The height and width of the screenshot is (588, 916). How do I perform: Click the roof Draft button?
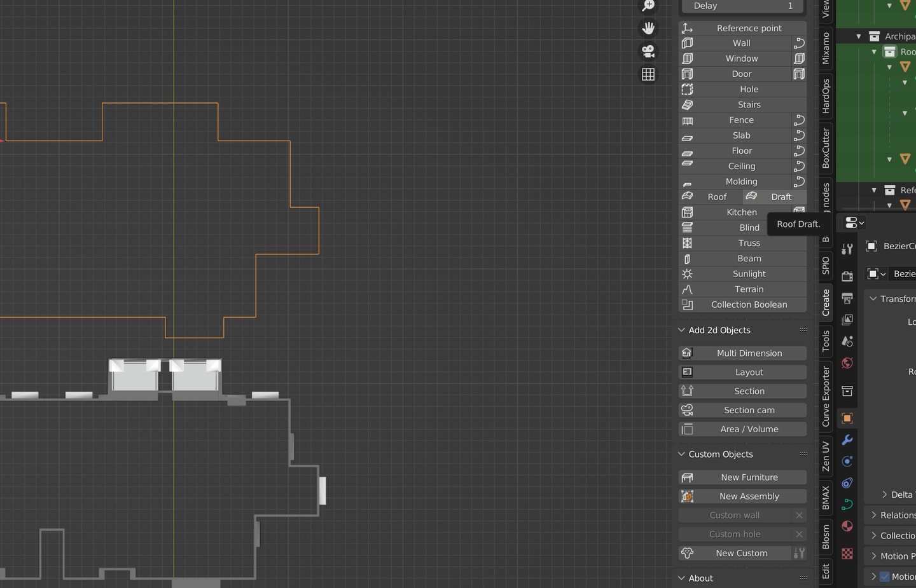(x=775, y=197)
